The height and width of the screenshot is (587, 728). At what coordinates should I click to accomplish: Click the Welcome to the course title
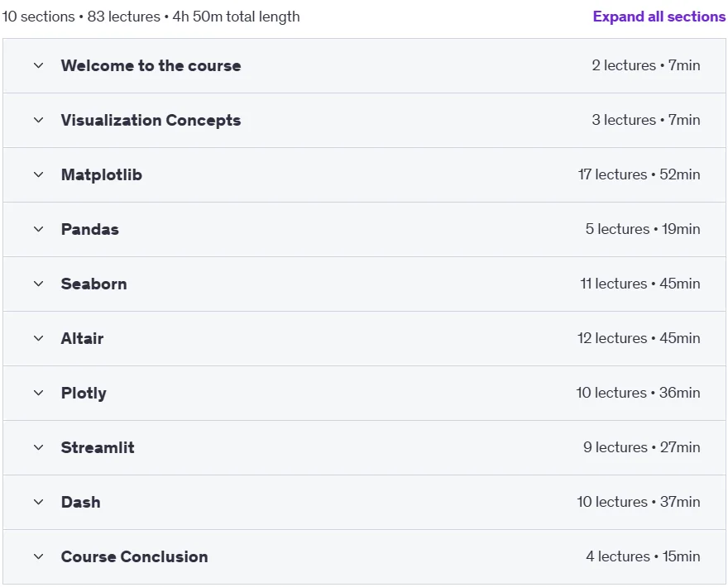tap(151, 65)
